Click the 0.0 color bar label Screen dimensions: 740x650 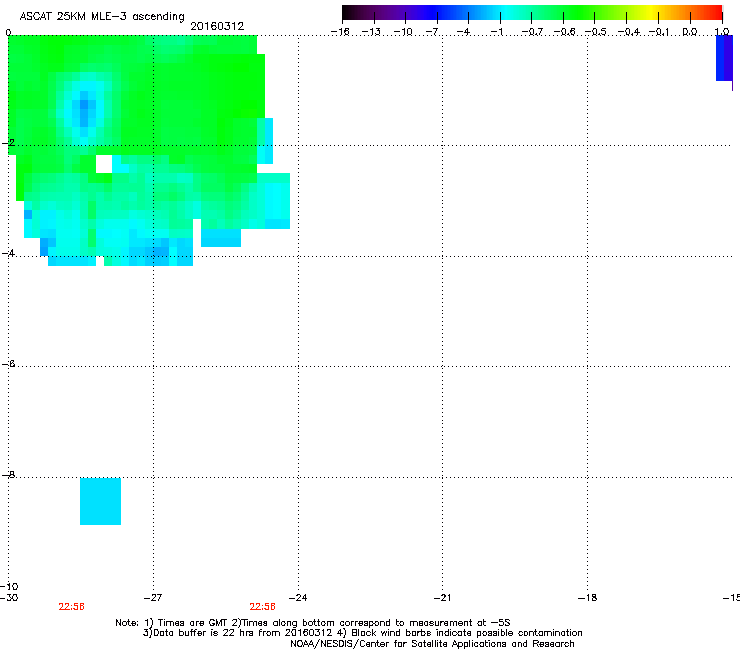690,32
